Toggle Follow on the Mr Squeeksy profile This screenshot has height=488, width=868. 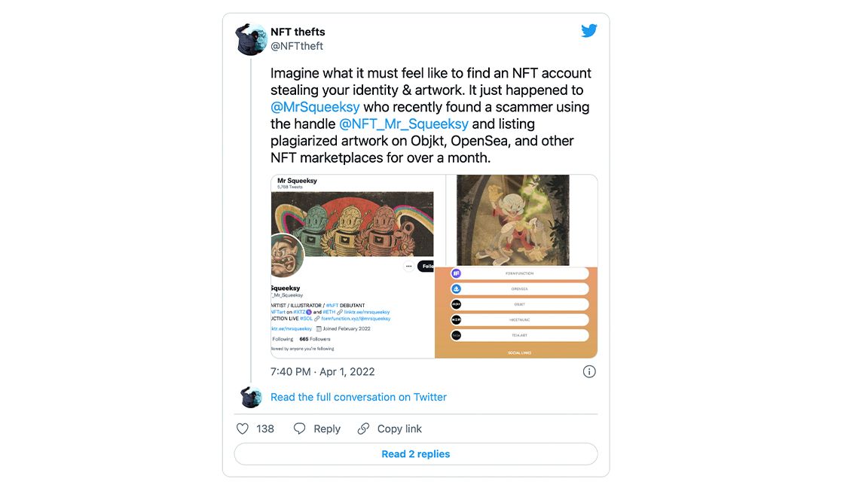(427, 266)
